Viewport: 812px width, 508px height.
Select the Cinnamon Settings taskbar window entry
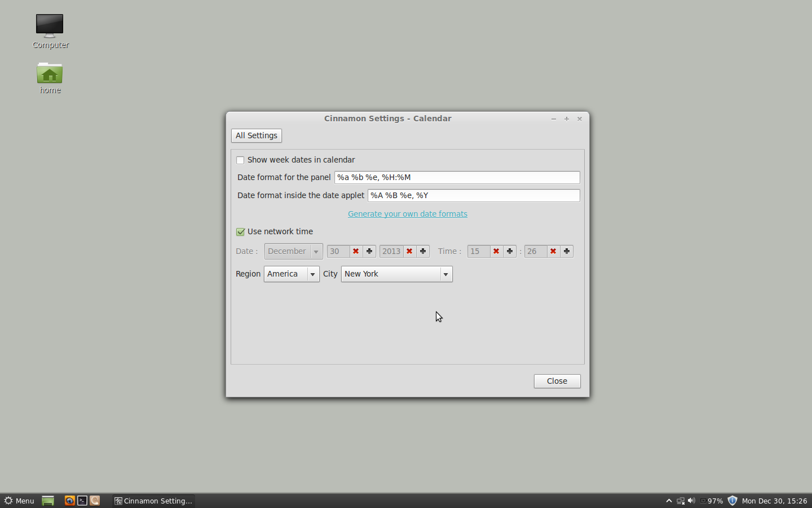pyautogui.click(x=153, y=501)
